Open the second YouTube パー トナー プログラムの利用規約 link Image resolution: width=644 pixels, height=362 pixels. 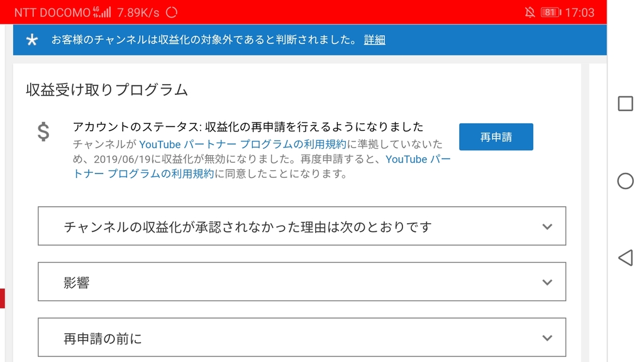(x=262, y=166)
